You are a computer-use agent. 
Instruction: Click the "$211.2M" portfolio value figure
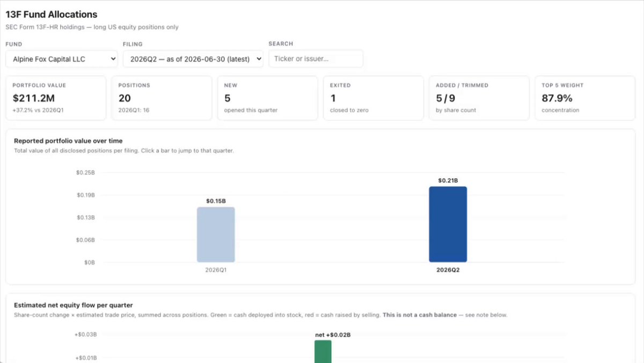pyautogui.click(x=34, y=98)
